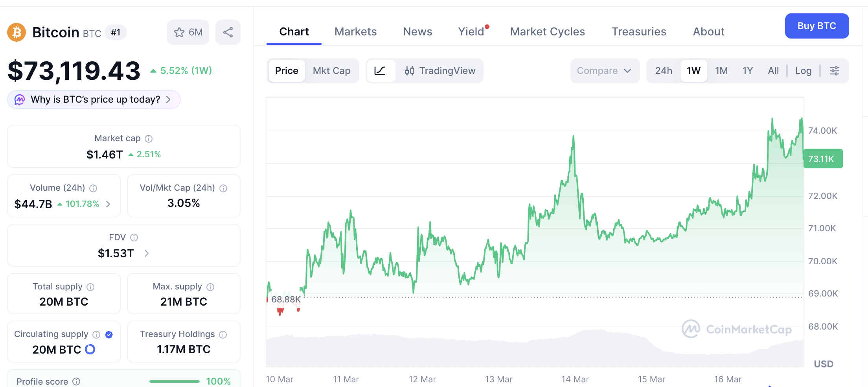The width and height of the screenshot is (868, 387).
Task: Open the Market Cycles tab
Action: pos(547,31)
